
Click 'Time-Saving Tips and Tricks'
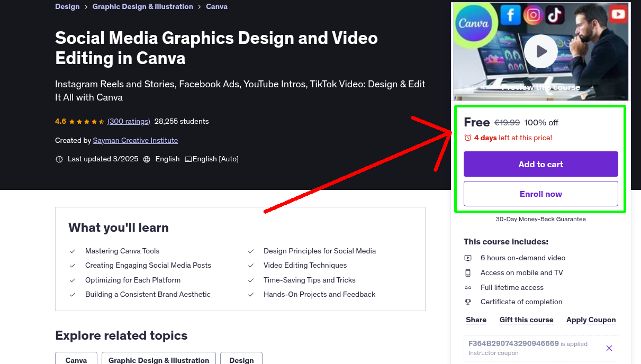point(310,280)
